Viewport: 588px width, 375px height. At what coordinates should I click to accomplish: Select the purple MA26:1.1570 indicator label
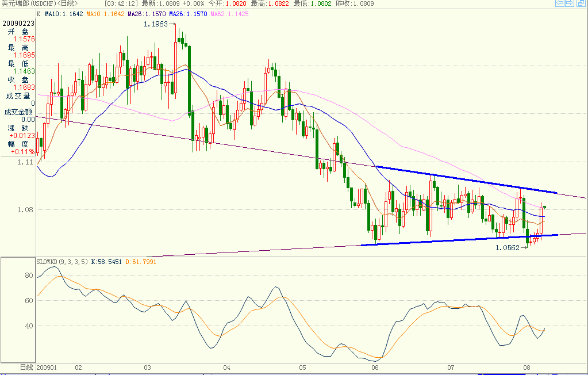[x=147, y=14]
